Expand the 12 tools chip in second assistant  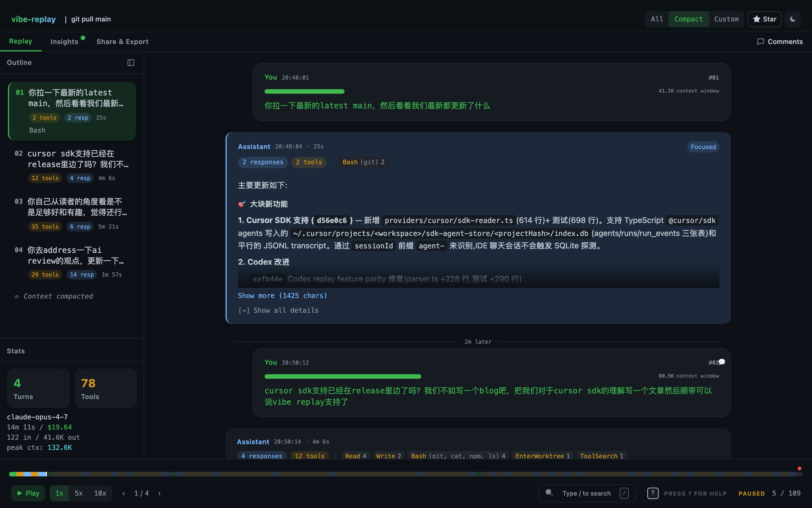(309, 456)
